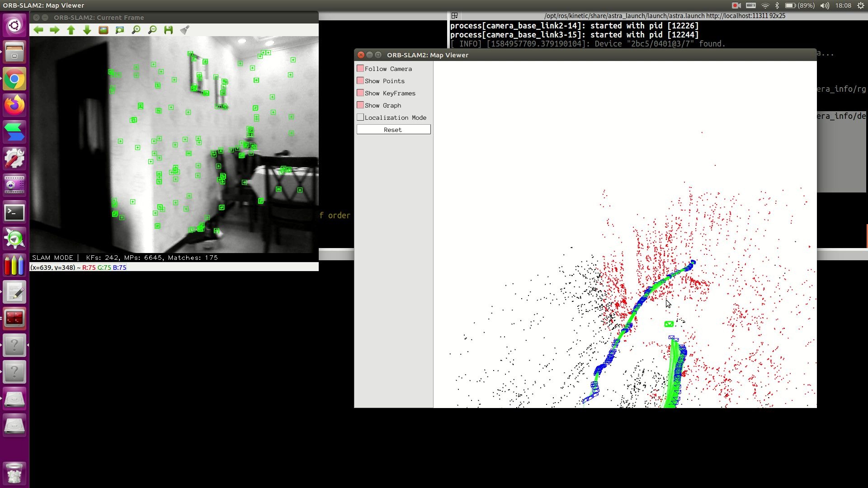The width and height of the screenshot is (868, 488).
Task: Click the fit-image magnifier icon
Action: [x=120, y=30]
